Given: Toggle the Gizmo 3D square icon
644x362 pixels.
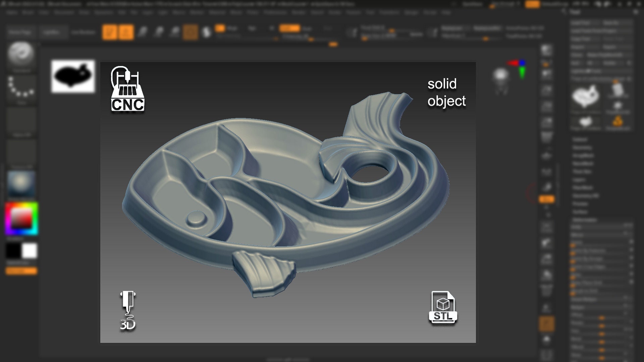Looking at the screenshot, I should coord(190,32).
